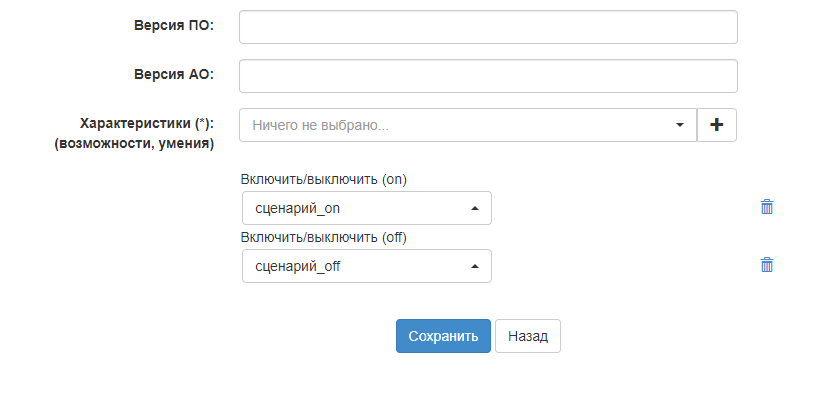Screen dimensions: 828x413
Task: Expand the сценарий_off dropdown
Action: (360, 266)
